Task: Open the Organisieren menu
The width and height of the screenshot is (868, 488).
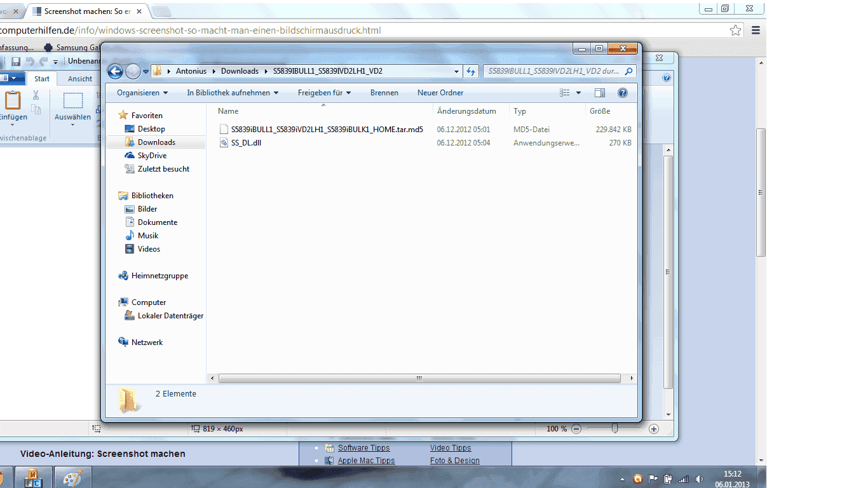Action: click(x=142, y=93)
